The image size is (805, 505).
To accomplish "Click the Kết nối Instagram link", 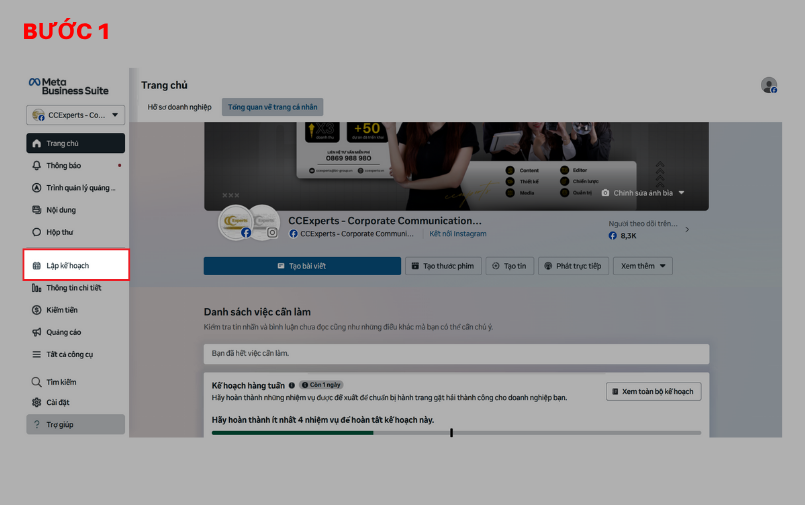I will (x=458, y=234).
